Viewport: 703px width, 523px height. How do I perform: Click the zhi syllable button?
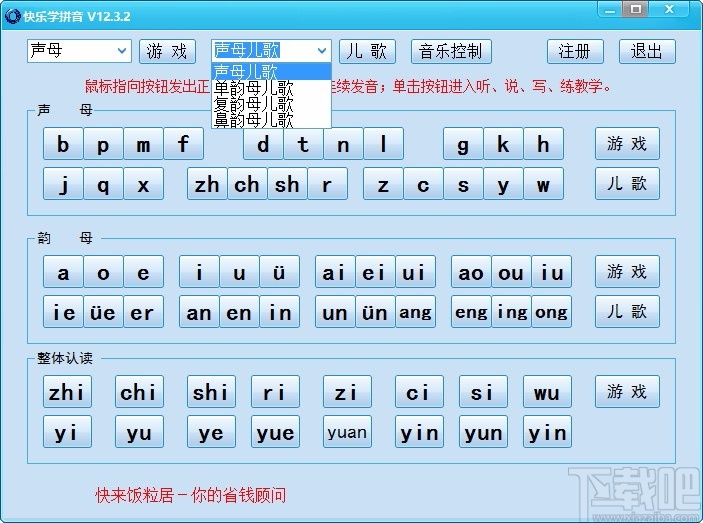(67, 391)
